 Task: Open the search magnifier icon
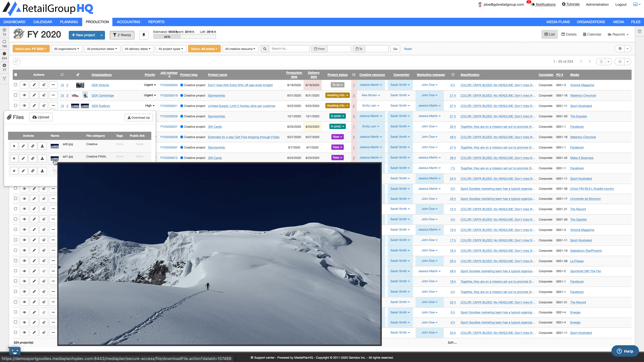pos(265,48)
